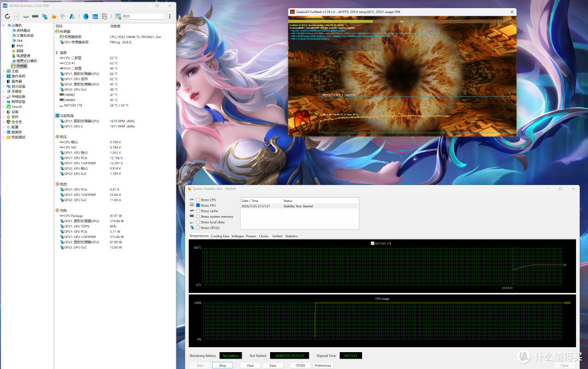Open the monitor diagnostics icon in AIDA64 toolbar

45,16
